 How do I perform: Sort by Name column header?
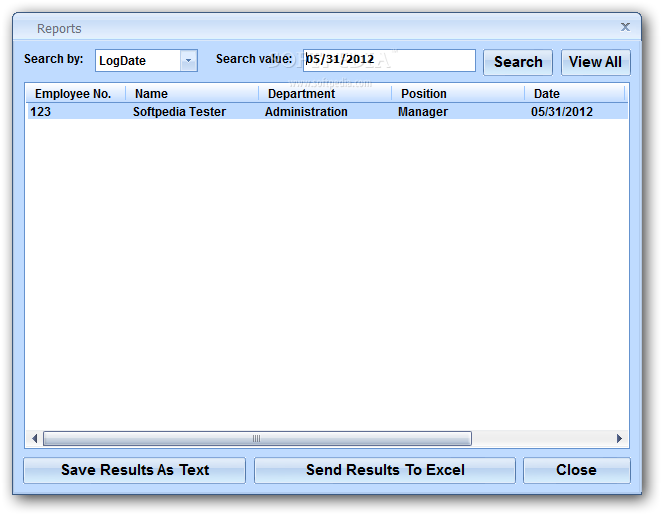(192, 93)
